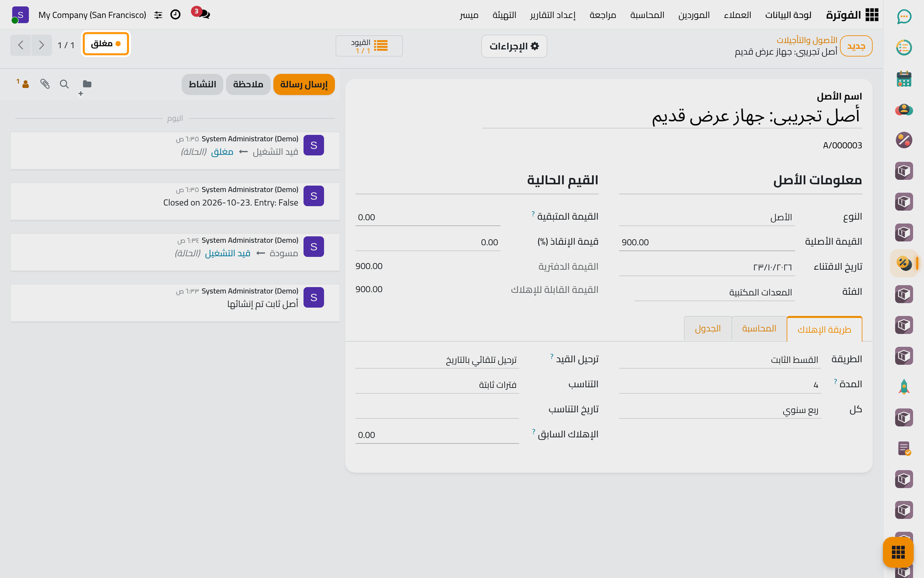Select the طريقة الإهلاك tab
Screen dimensions: 924x578
pyautogui.click(x=824, y=329)
